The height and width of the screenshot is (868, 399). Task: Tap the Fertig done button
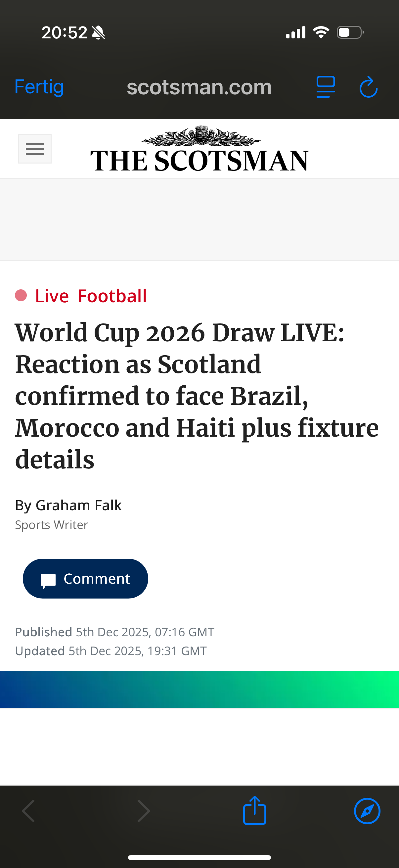pyautogui.click(x=39, y=87)
